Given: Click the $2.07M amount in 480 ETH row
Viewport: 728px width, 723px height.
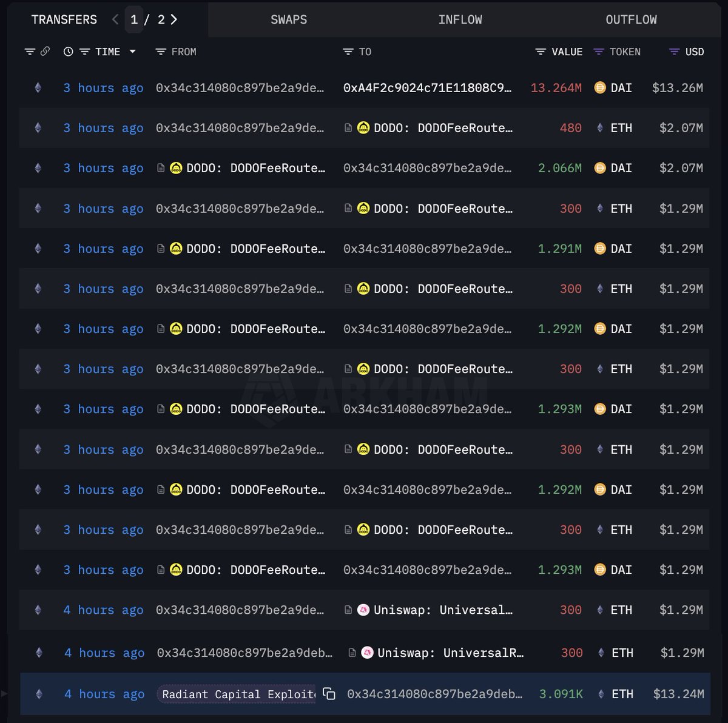Looking at the screenshot, I should [x=681, y=128].
